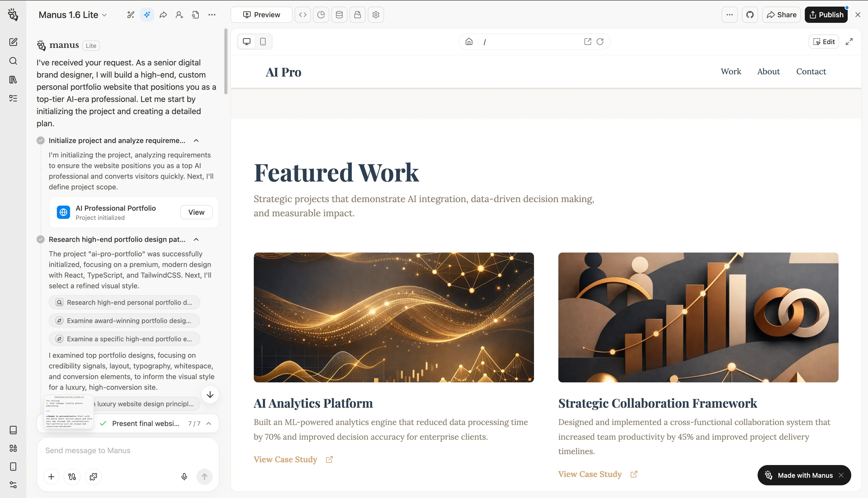868x498 pixels.
Task: Open project settings gear icon
Action: point(375,15)
